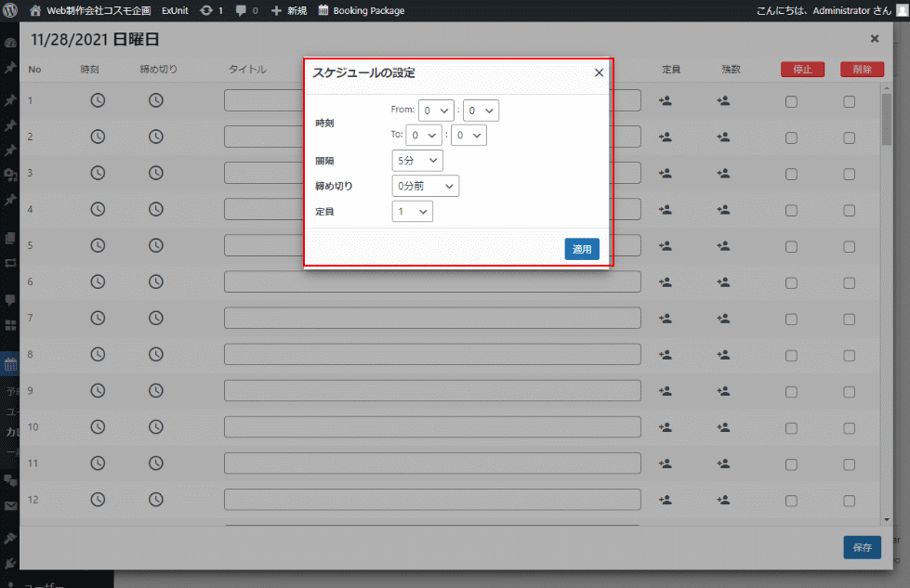Click the deadline clock icon in row 3
This screenshot has width=910, height=588.
pyautogui.click(x=156, y=173)
